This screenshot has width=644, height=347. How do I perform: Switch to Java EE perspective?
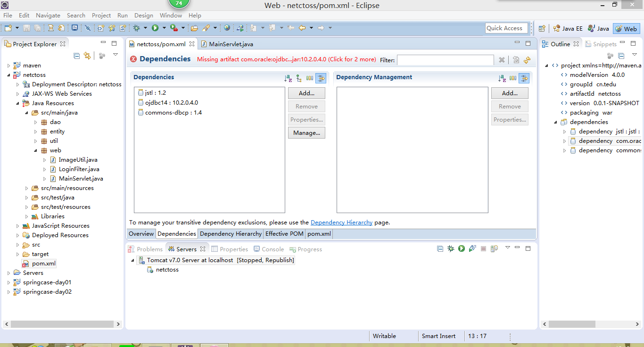(568, 28)
